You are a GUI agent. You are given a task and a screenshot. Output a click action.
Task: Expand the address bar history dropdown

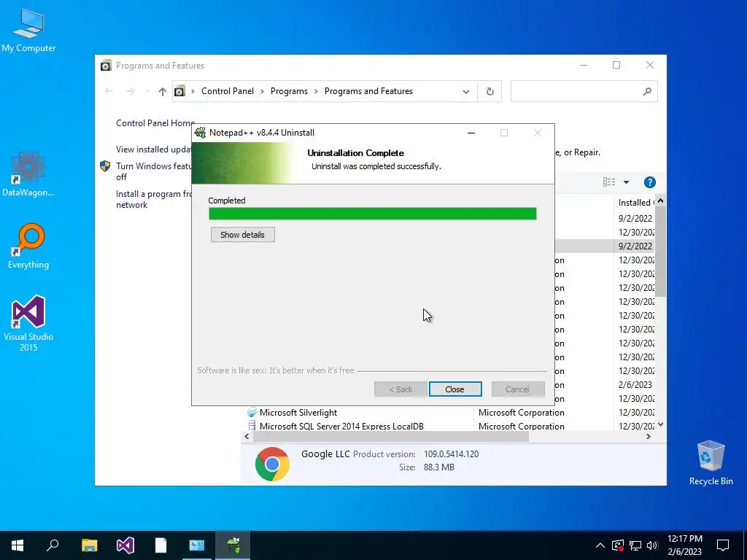pos(466,91)
